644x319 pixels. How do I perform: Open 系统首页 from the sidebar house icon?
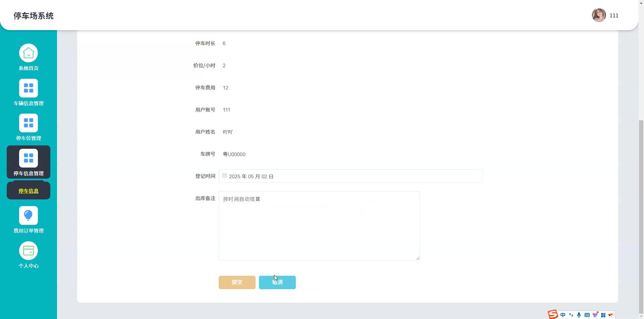click(29, 53)
